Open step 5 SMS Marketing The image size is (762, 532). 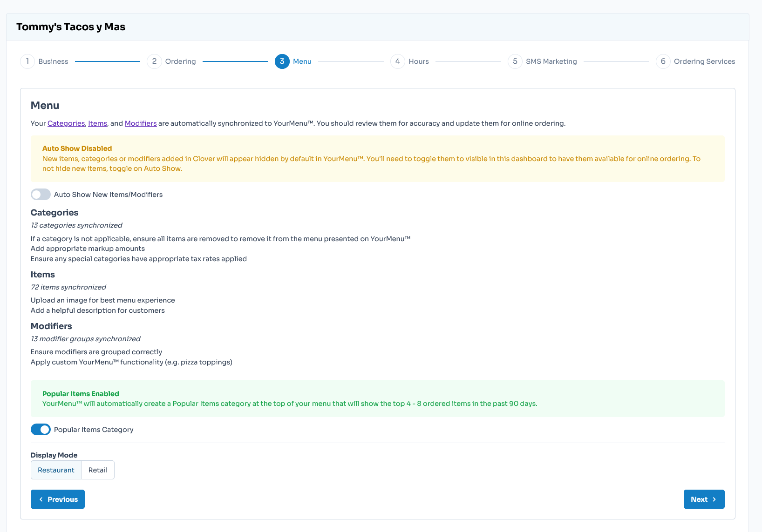point(542,61)
